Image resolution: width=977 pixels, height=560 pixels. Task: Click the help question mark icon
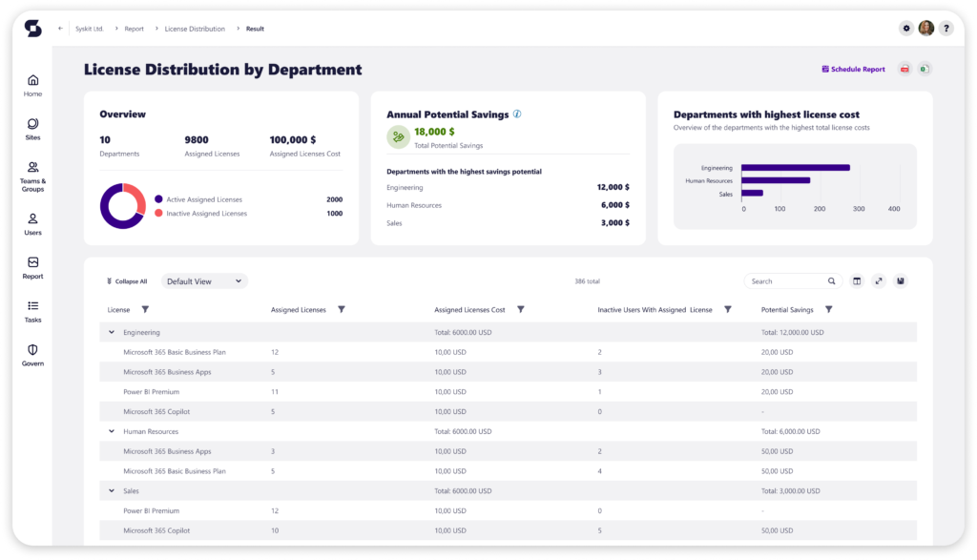(x=946, y=29)
